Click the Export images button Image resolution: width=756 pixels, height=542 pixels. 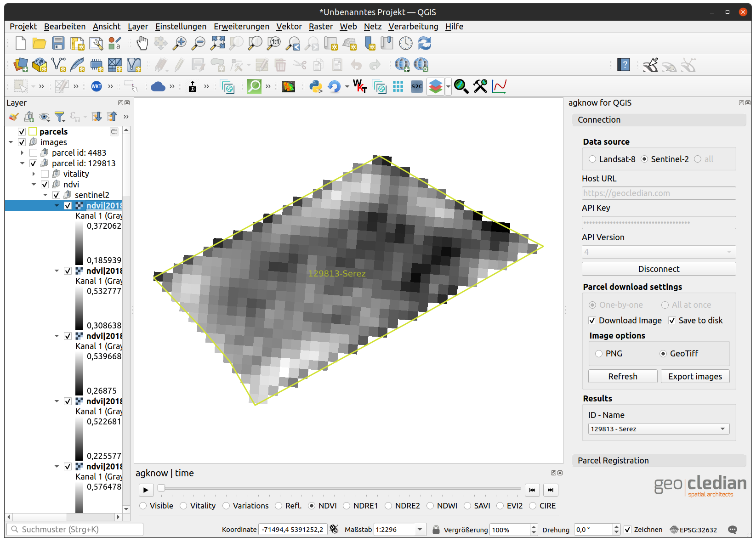(x=695, y=377)
